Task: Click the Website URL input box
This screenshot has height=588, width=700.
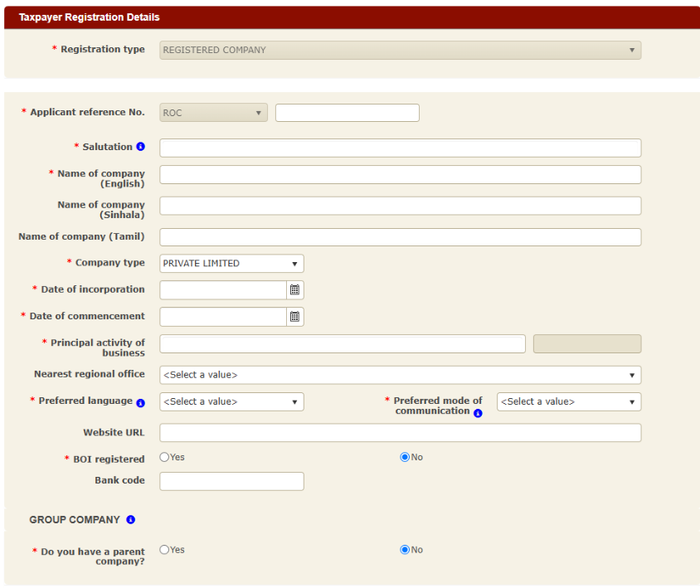Action: (x=400, y=433)
